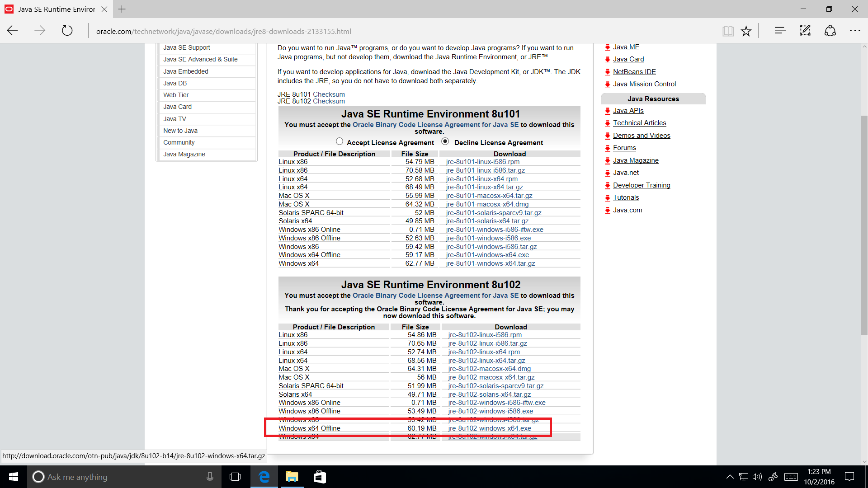Screen dimensions: 868x488
Task: Open New to Java sidebar item
Action: coord(180,131)
